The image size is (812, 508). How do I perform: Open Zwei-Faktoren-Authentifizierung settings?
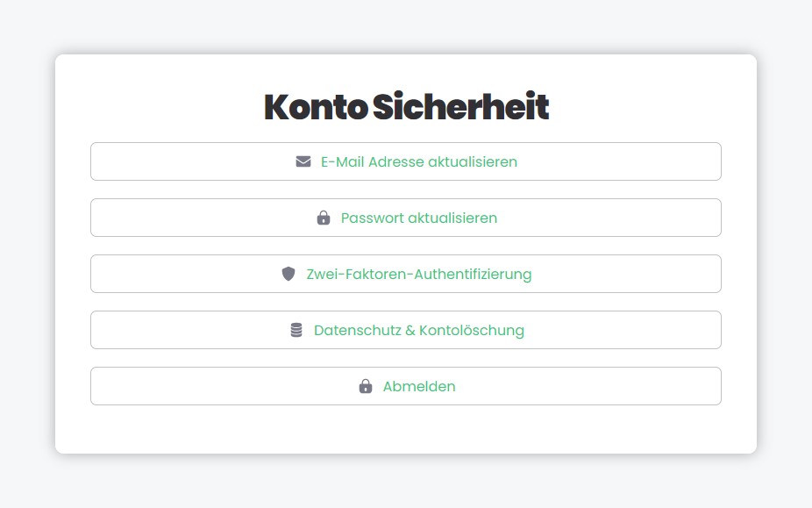[405, 274]
